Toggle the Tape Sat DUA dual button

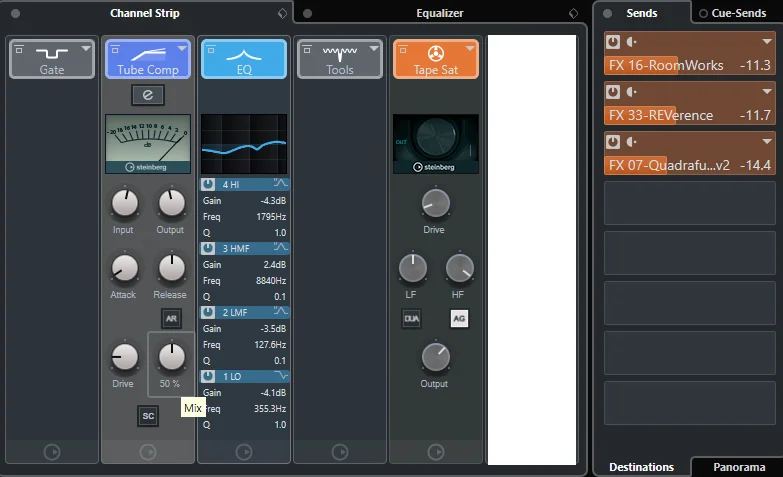pos(411,319)
